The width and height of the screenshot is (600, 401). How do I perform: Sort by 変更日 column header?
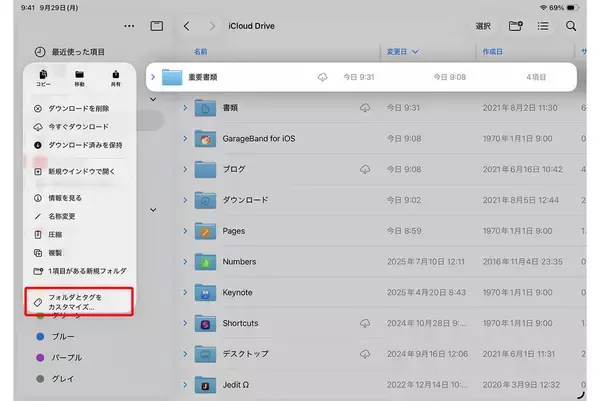[x=402, y=52]
